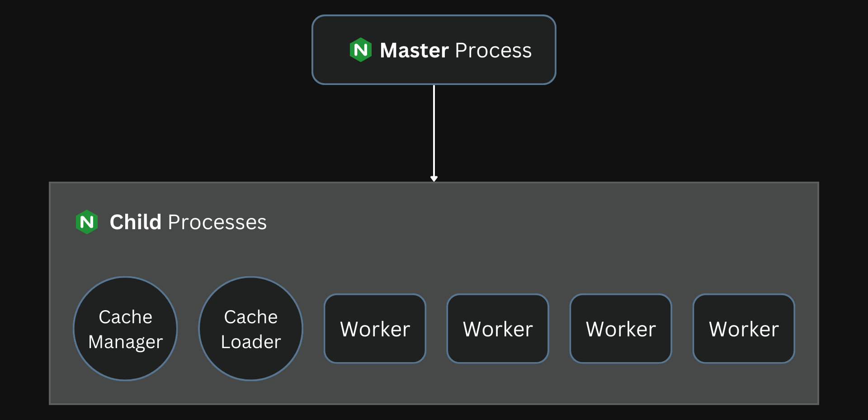
Task: Click the bold word "Child" in the heading
Action: [x=135, y=222]
